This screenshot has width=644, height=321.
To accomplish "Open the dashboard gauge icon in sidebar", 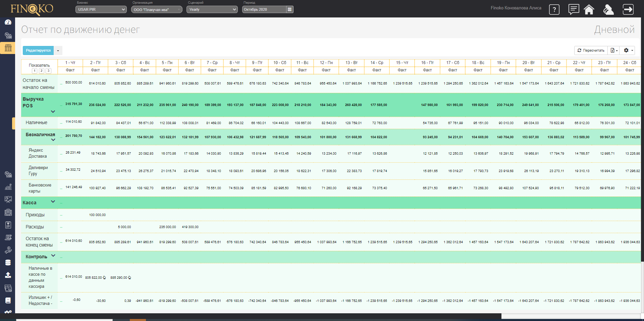I will click(8, 22).
